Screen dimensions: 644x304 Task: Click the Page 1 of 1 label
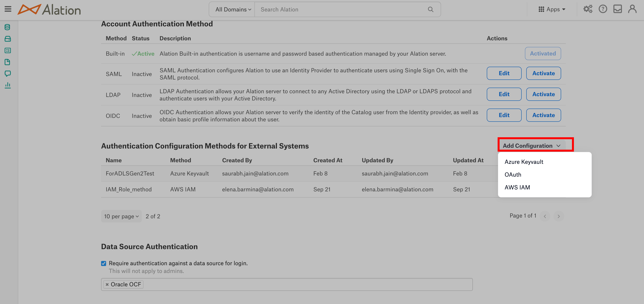(523, 216)
